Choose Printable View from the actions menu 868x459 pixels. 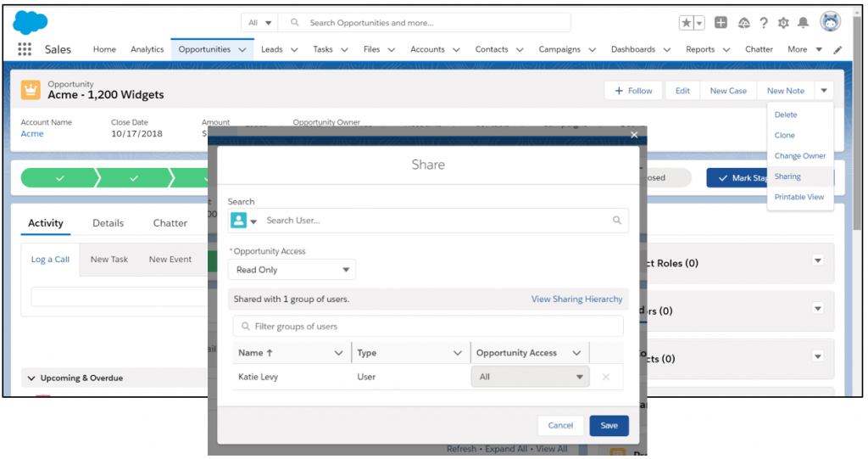pos(798,197)
